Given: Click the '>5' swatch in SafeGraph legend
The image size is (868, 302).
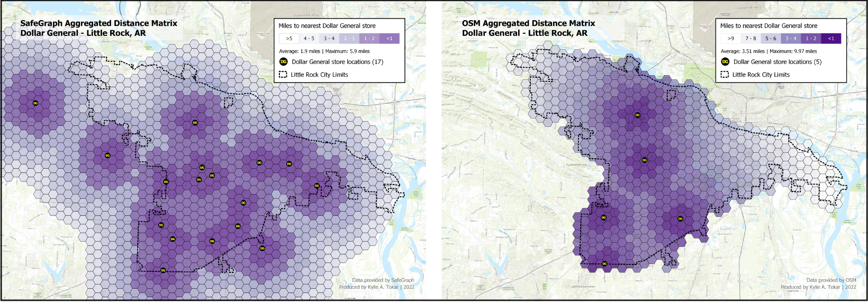Looking at the screenshot, I should (x=289, y=39).
